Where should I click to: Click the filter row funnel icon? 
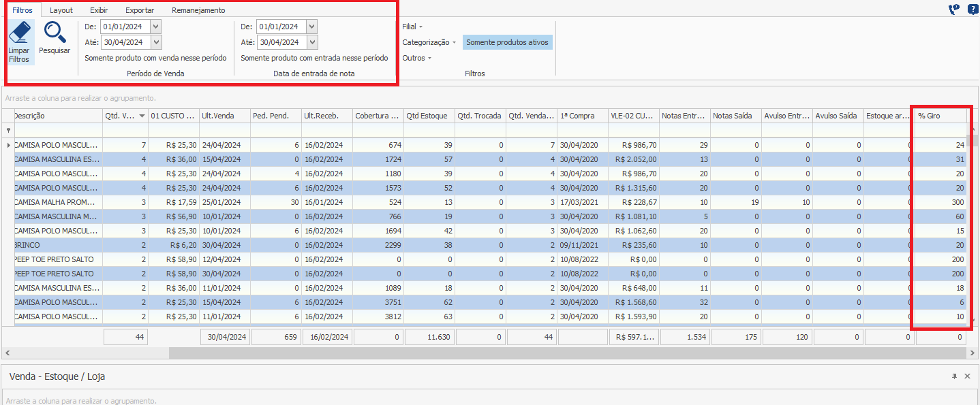[8, 130]
